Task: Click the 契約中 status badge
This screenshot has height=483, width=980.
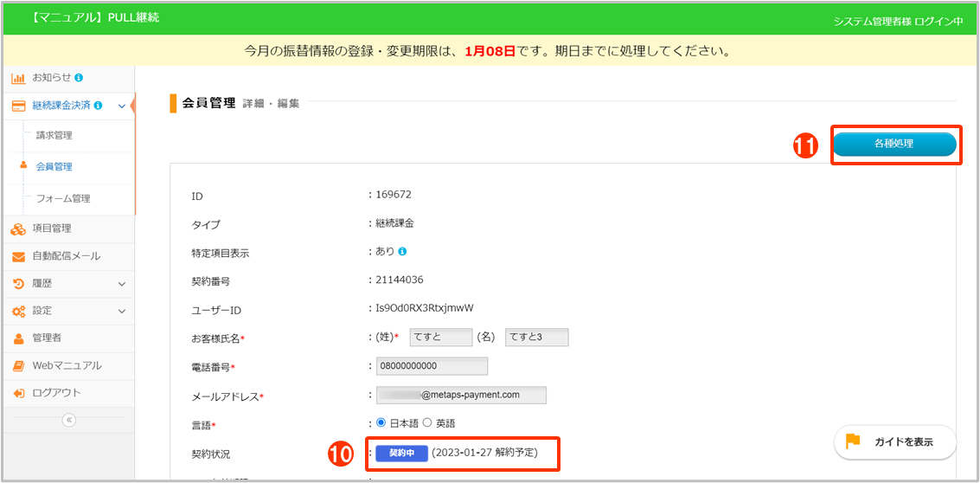Action: coord(402,453)
